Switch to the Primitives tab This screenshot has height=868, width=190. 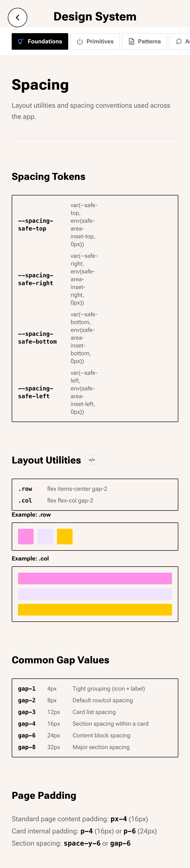pos(95,41)
